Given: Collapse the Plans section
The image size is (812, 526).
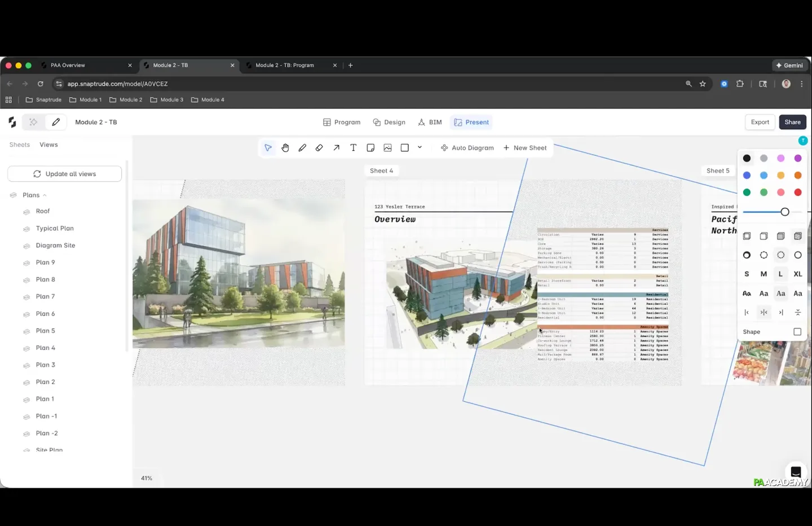Looking at the screenshot, I should [45, 195].
